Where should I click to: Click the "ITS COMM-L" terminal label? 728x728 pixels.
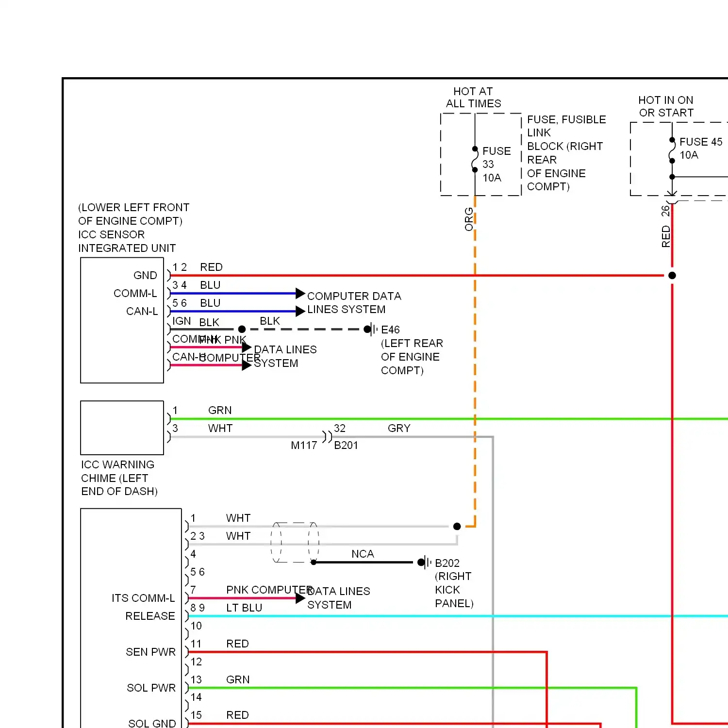143,598
